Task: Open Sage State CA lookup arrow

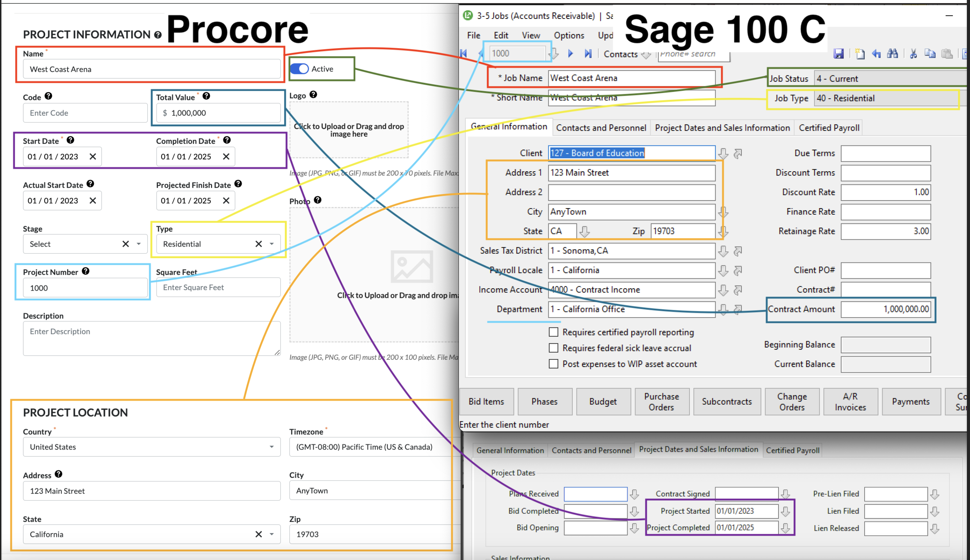Action: coord(584,231)
